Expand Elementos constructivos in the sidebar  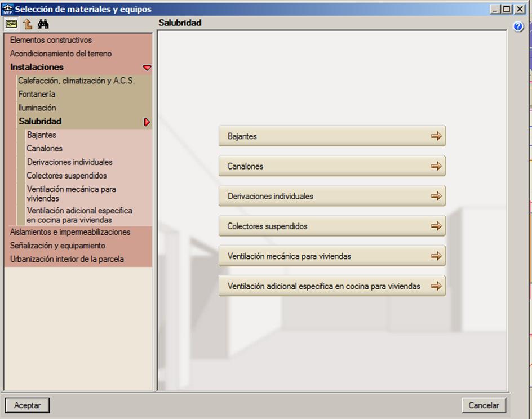[51, 40]
